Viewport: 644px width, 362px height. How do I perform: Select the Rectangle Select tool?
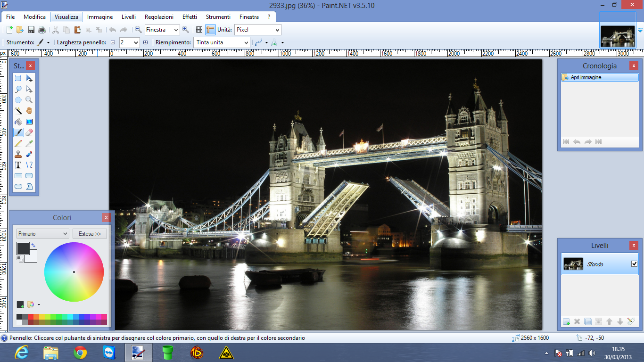point(18,79)
